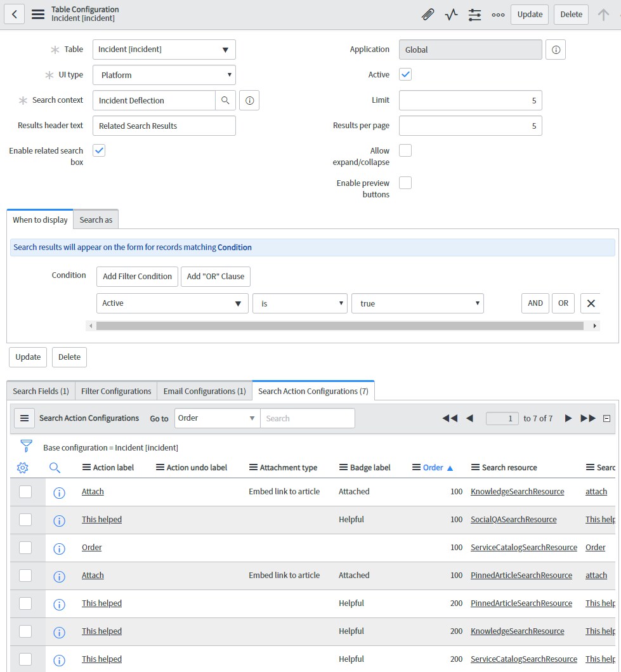The image size is (621, 672).
Task: Open the personalize list columns gear icon
Action: point(23,467)
